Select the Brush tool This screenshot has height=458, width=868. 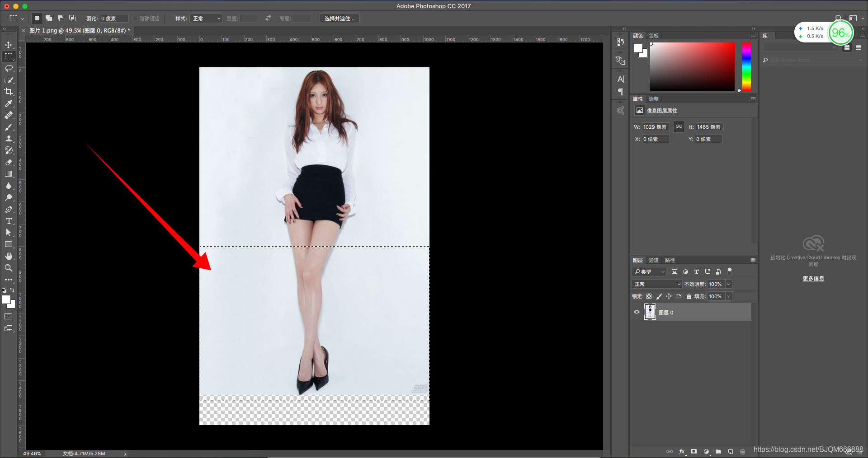click(9, 127)
